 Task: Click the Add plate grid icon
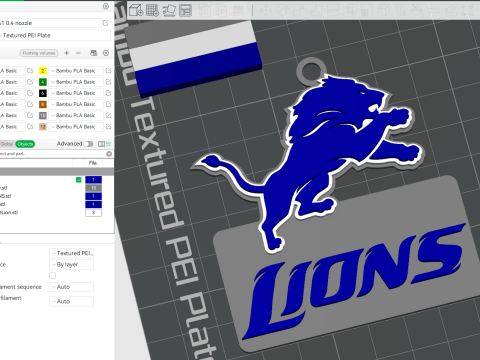point(152,10)
